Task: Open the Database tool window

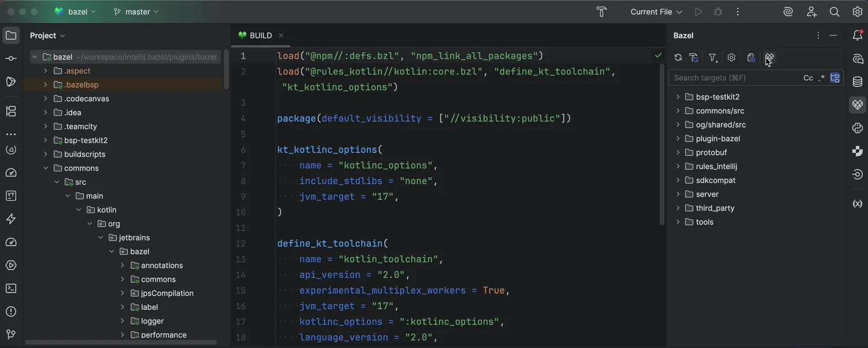Action: click(858, 82)
